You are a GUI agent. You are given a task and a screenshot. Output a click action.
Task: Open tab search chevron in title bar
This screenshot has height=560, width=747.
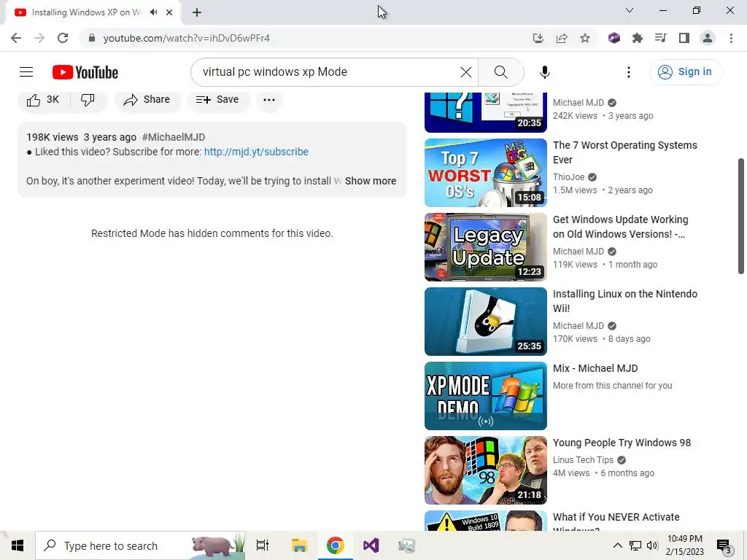tap(630, 10)
